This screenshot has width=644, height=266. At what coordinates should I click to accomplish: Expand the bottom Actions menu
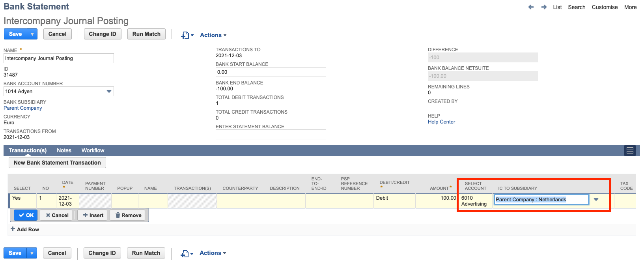point(213,253)
